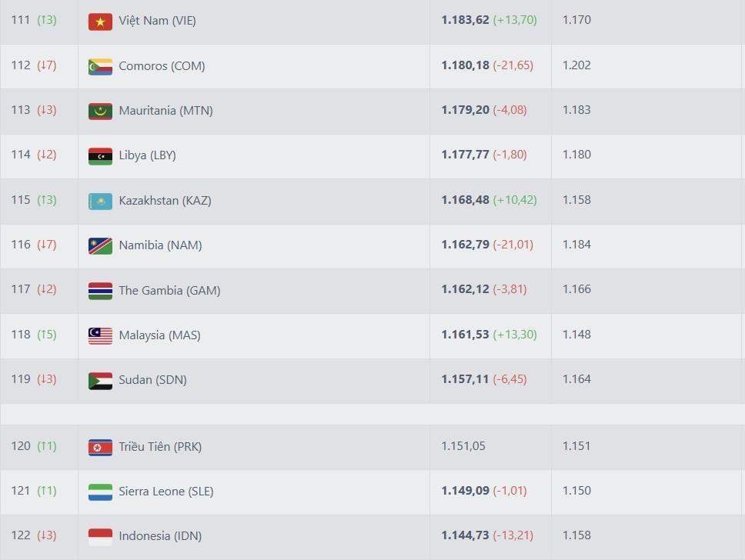Click Comoros points value 1.180,18
This screenshot has width=745, height=560.
[x=465, y=65]
